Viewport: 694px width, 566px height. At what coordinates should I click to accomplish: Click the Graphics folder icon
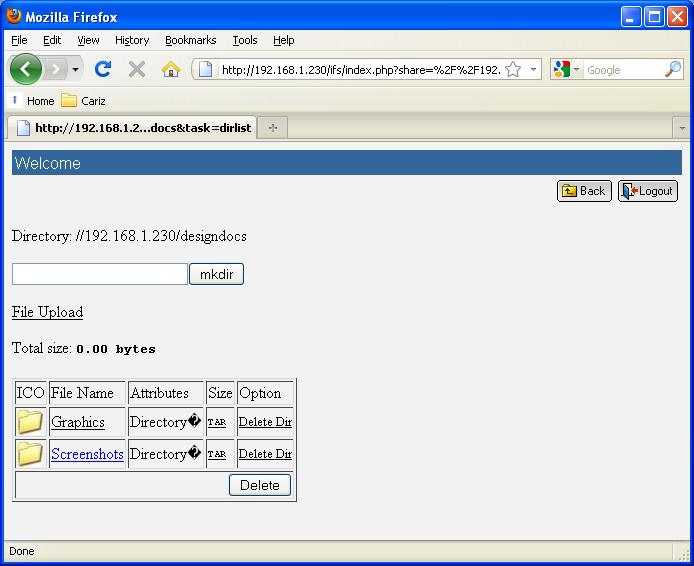(30, 422)
